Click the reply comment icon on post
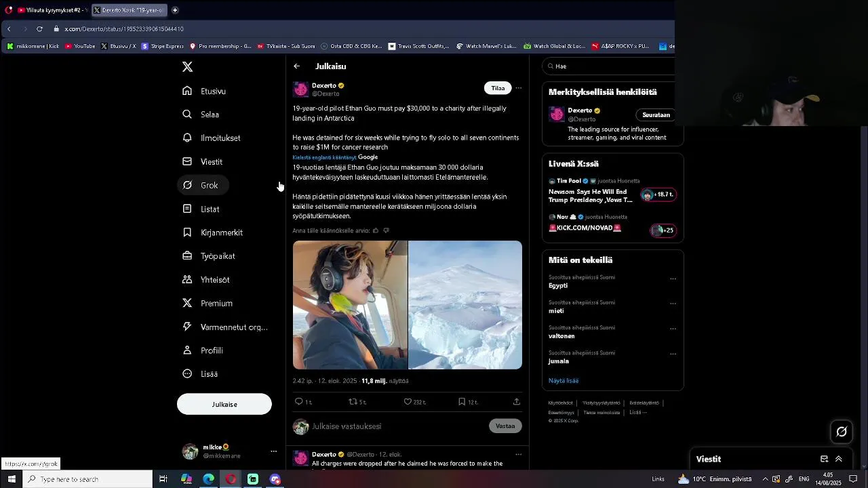The width and height of the screenshot is (868, 488). (x=298, y=402)
